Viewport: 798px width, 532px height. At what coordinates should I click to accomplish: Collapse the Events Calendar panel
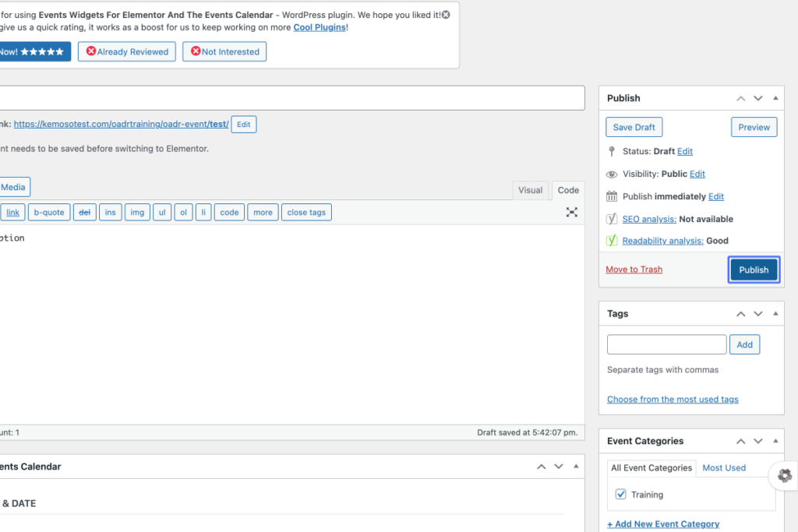(x=576, y=467)
